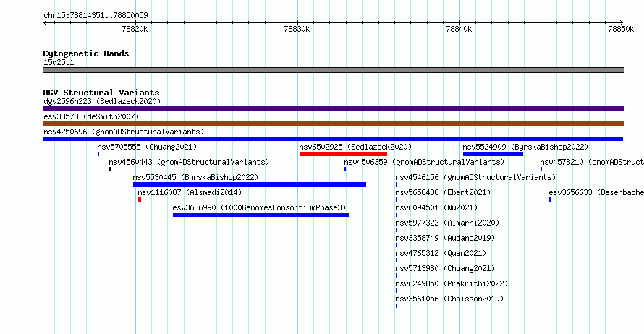Open esv3636990 (1000GenomesConsortiumPhase3) label
This screenshot has width=644, height=334.
coord(259,207)
